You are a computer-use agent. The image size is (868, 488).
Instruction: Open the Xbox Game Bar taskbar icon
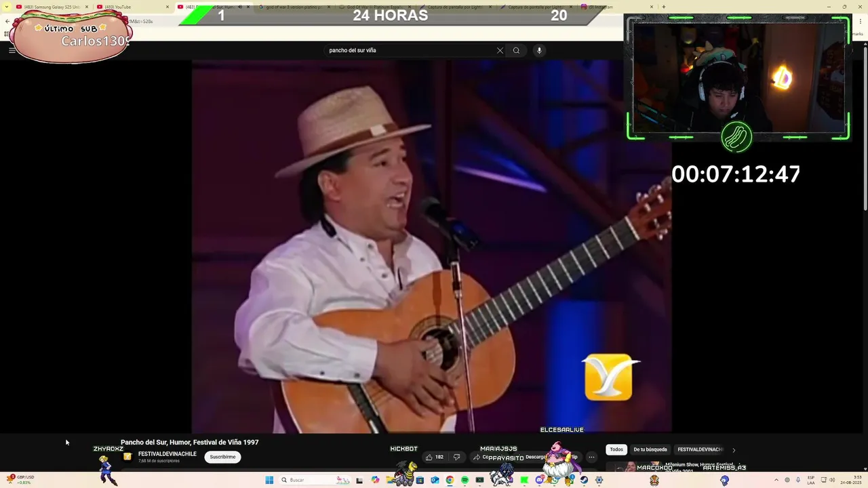[479, 480]
